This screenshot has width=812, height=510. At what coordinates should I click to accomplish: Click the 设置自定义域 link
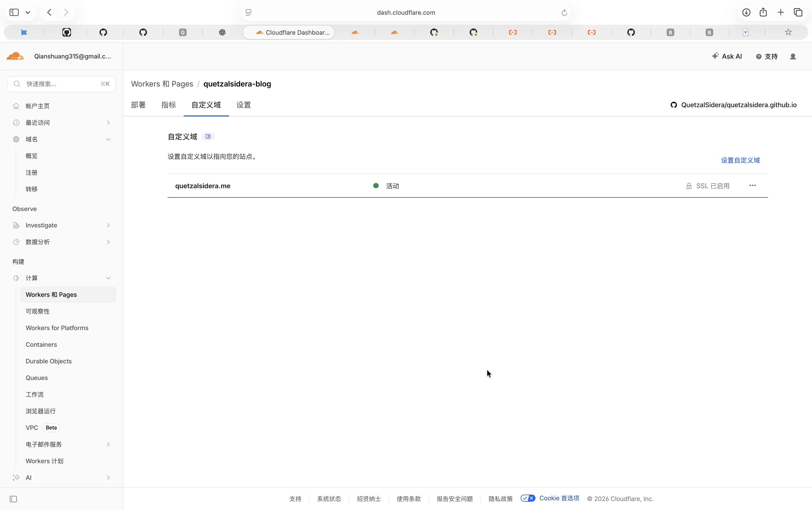(740, 160)
